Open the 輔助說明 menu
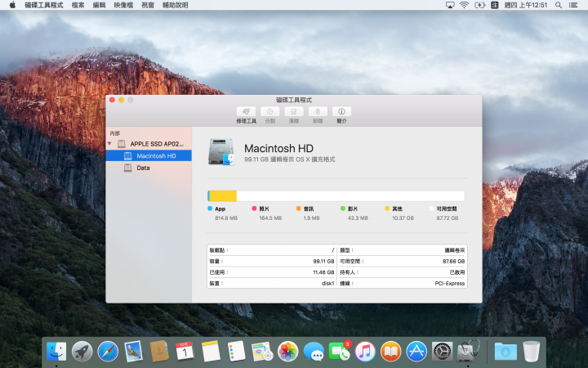 pyautogui.click(x=175, y=5)
